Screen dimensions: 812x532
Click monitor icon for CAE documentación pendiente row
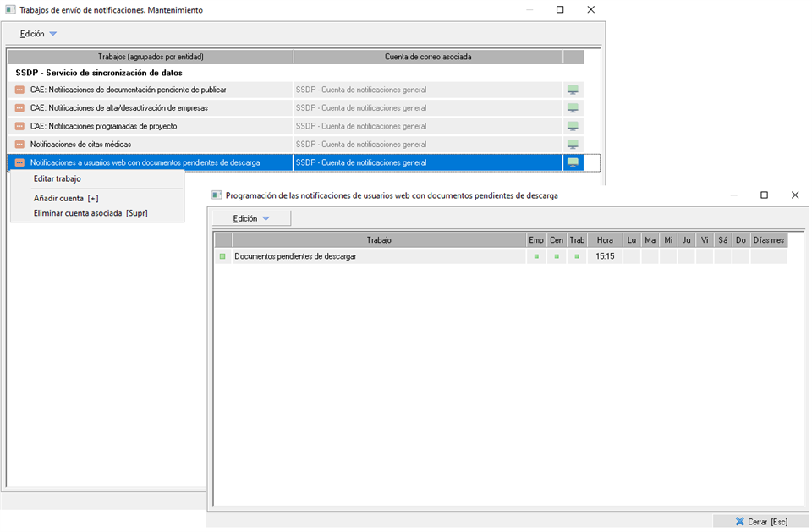click(x=573, y=90)
